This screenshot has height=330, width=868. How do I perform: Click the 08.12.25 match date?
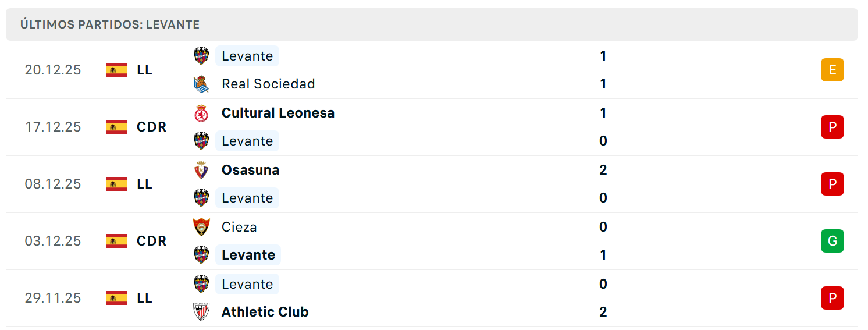pyautogui.click(x=53, y=184)
